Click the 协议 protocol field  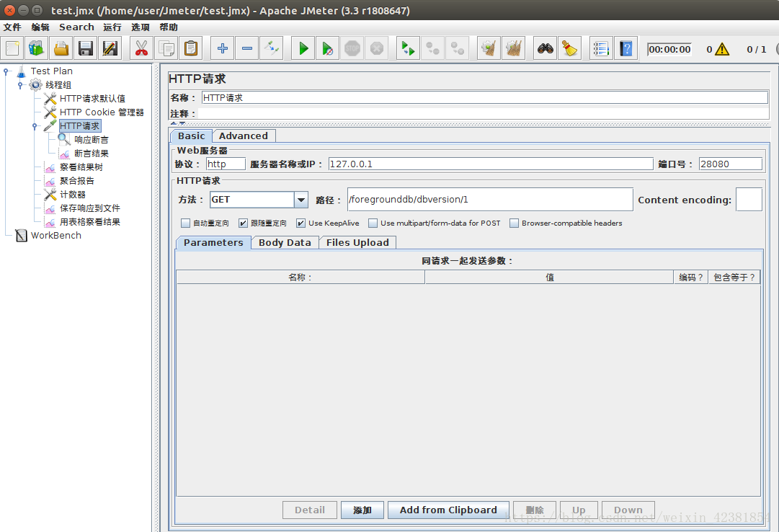[x=226, y=164]
